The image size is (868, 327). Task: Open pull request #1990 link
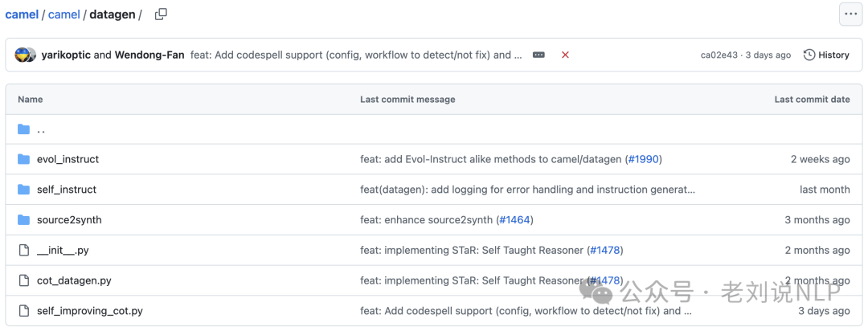(x=643, y=159)
